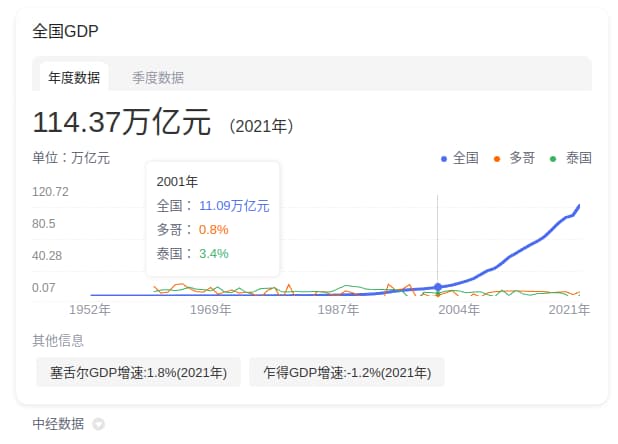Click the tooltip 泰国 value 3.4%
The width and height of the screenshot is (618, 444).
click(214, 254)
